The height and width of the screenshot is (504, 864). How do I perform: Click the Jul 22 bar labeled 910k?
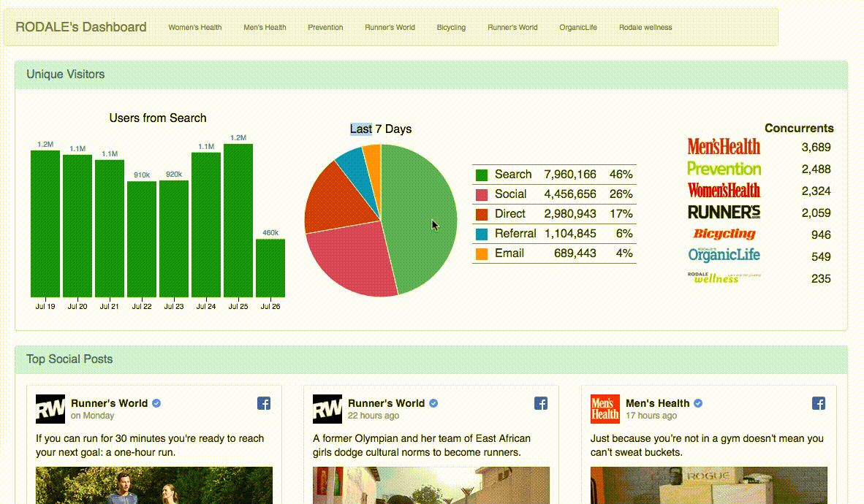coord(142,239)
